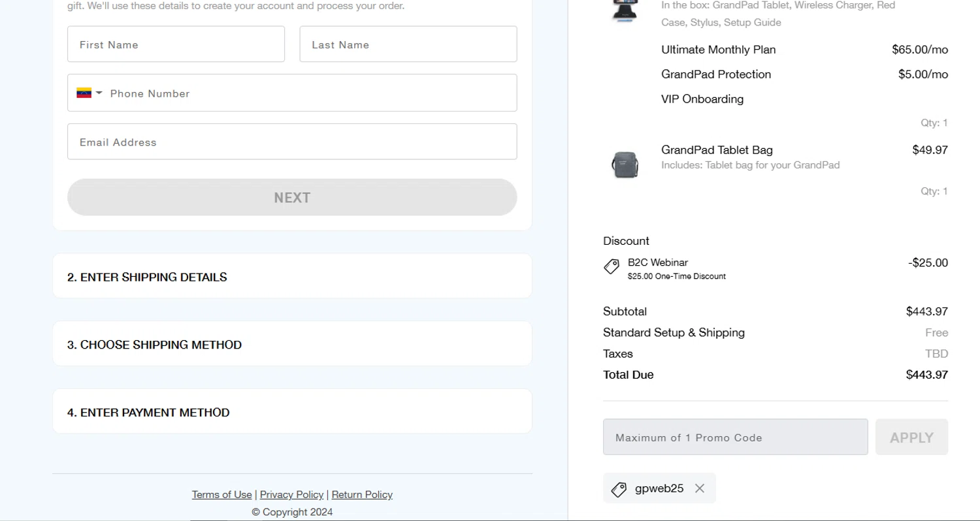The image size is (980, 521).
Task: Click the Copyright 2024 text
Action: pyautogui.click(x=292, y=512)
